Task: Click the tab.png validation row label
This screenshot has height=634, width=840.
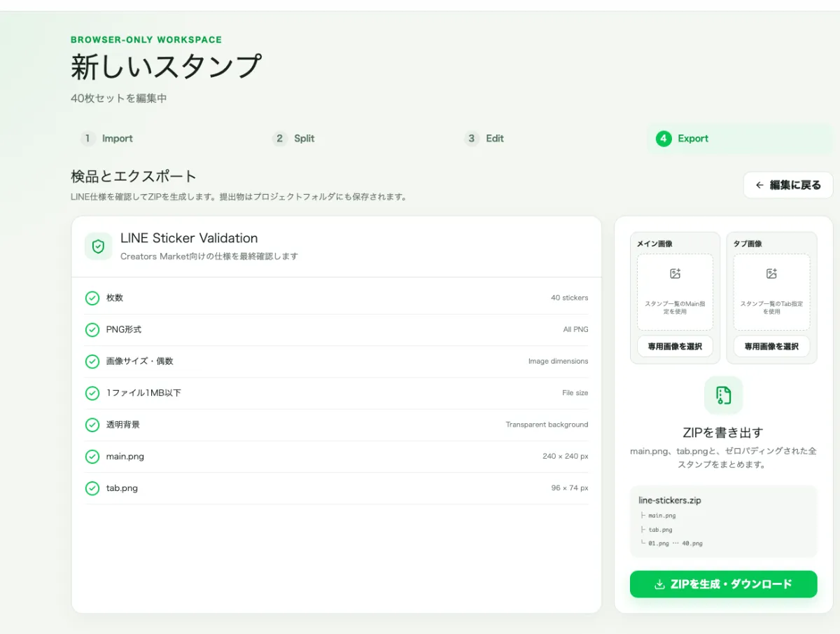Action: click(122, 488)
